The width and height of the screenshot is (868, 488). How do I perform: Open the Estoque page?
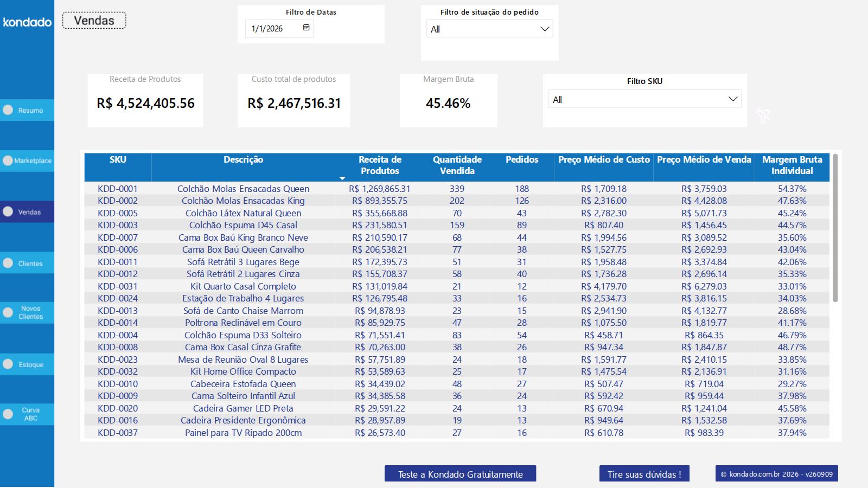point(27,364)
